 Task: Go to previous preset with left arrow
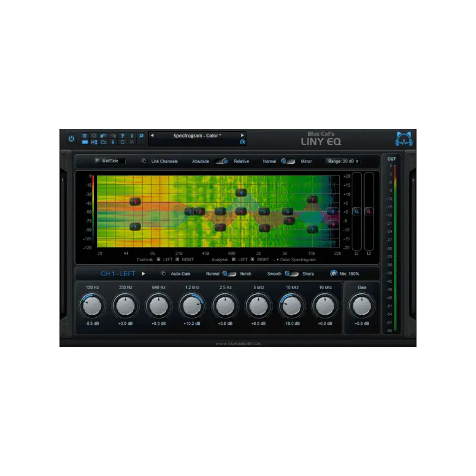[152, 136]
